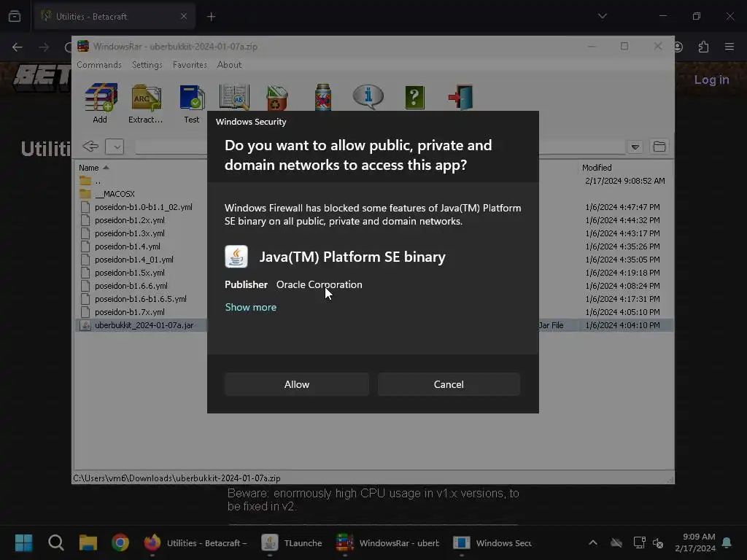Select poseidon-b1.5x.yml file
The width and height of the screenshot is (747, 560).
pos(130,273)
